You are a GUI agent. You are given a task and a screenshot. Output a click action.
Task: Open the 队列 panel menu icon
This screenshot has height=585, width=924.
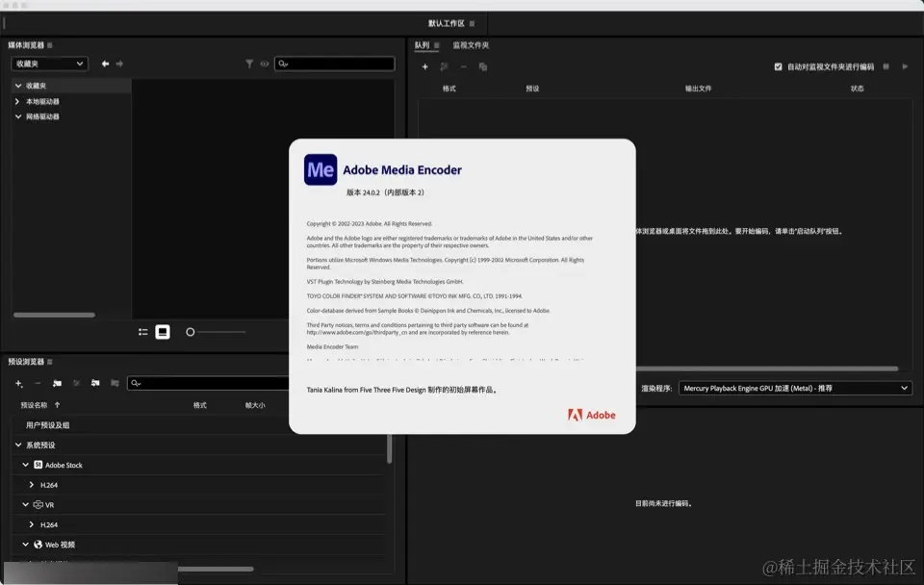[x=437, y=45]
